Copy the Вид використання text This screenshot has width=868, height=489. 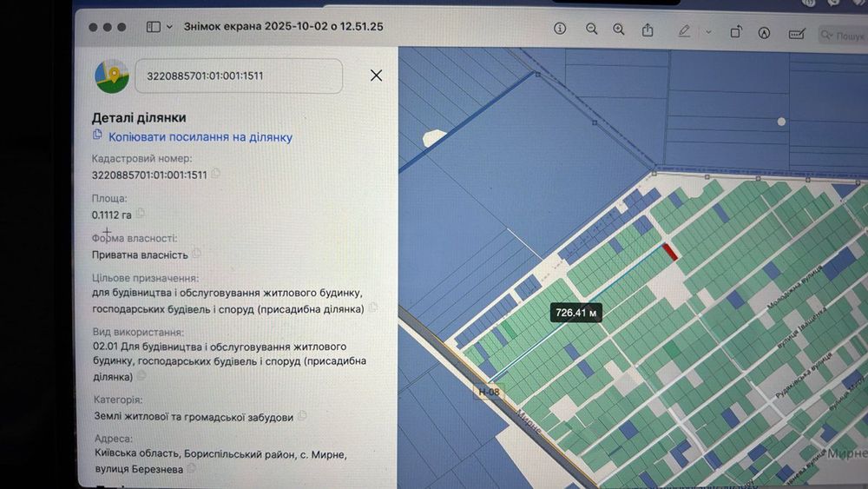pyautogui.click(x=141, y=375)
